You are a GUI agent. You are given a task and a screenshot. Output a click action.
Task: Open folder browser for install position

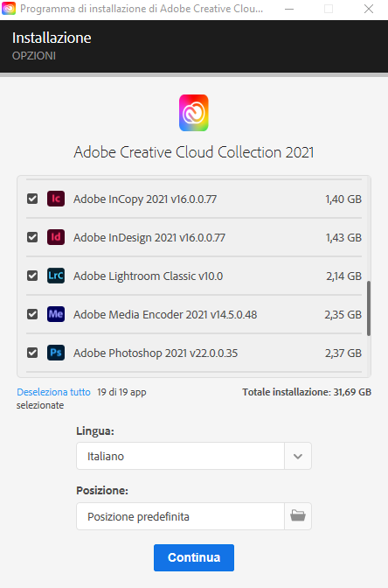tap(298, 516)
